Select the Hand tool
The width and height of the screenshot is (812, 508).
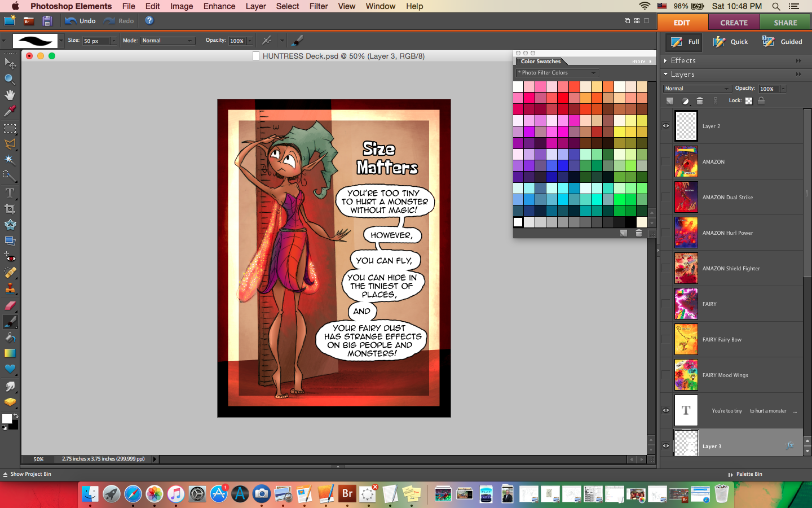pos(10,95)
